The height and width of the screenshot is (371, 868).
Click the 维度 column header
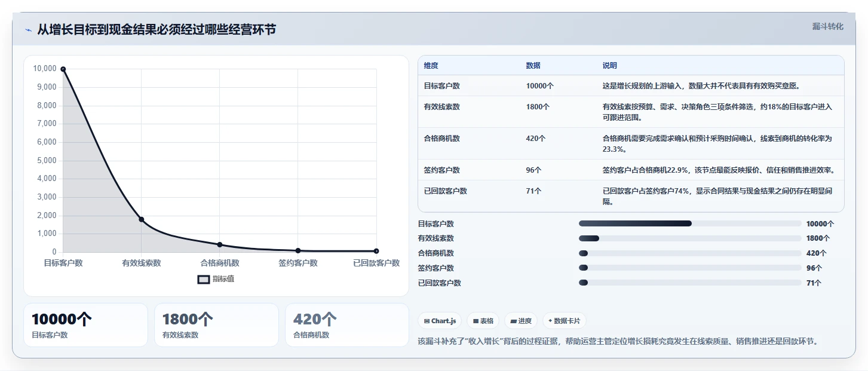431,66
